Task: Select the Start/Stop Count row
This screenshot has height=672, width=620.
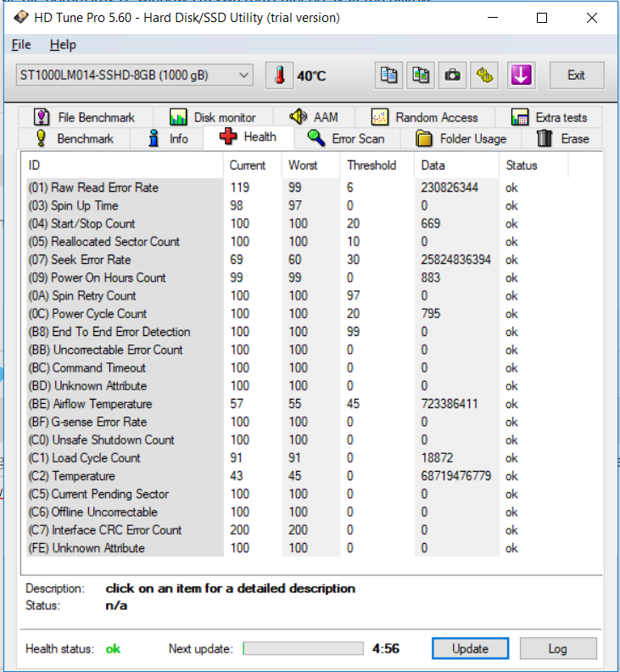Action: point(297,224)
